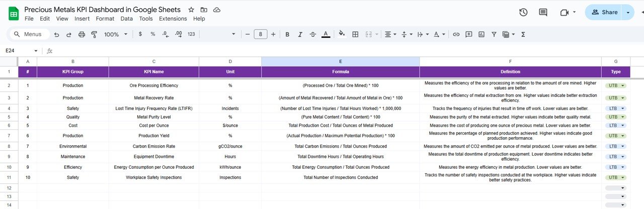Open the text color picker
This screenshot has height=209, width=644.
point(326,34)
